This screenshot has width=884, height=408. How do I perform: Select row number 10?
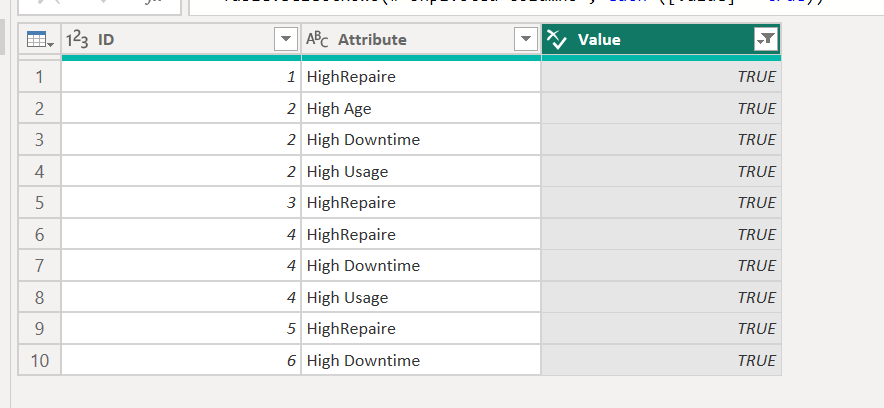click(x=39, y=361)
